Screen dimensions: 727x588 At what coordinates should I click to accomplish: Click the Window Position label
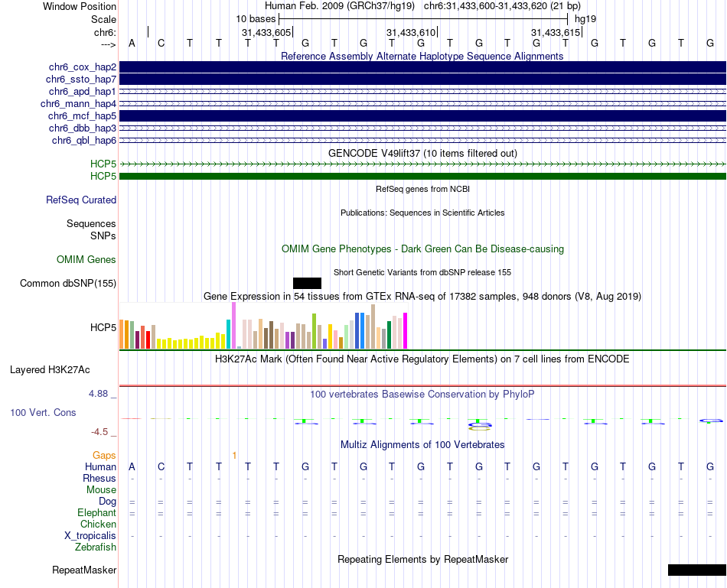[x=80, y=6]
